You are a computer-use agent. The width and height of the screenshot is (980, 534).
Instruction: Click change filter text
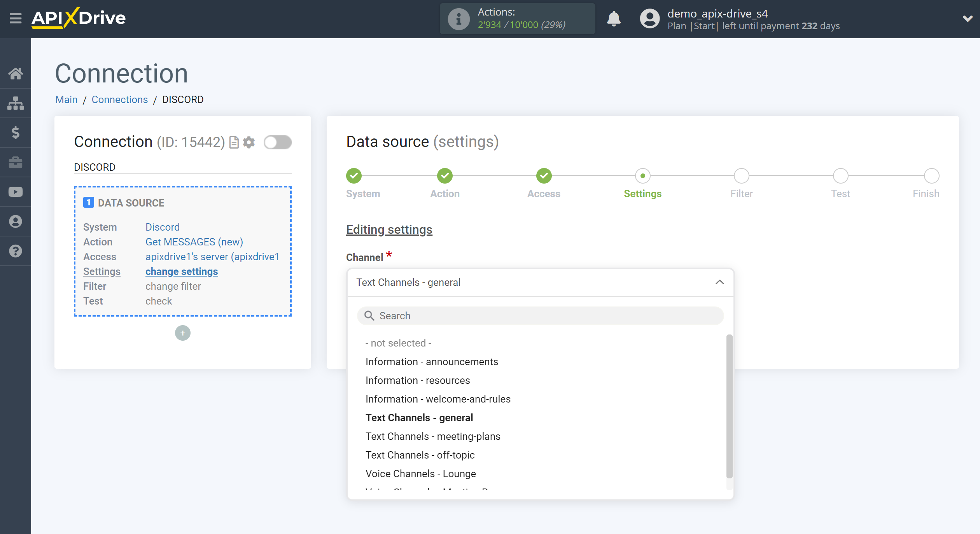pos(173,286)
